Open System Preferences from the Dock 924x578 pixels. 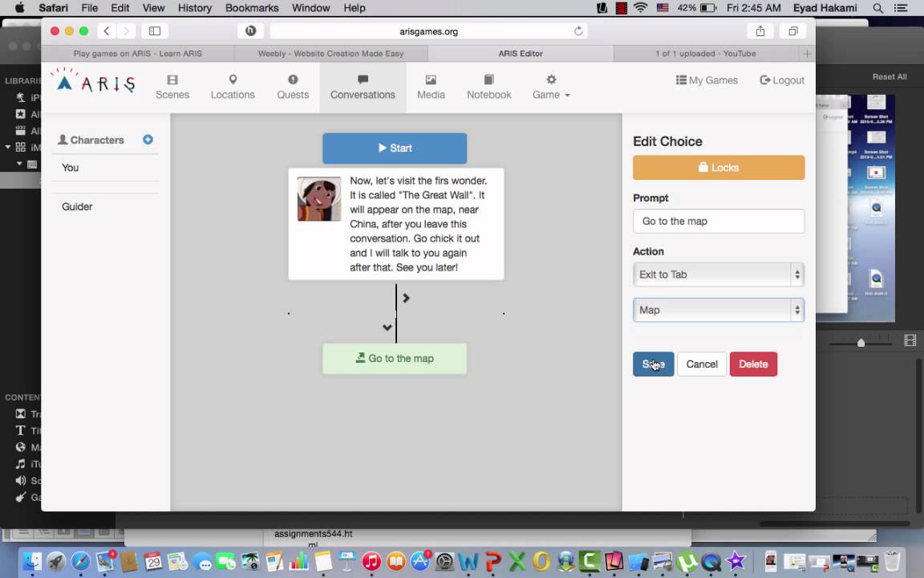pos(444,561)
